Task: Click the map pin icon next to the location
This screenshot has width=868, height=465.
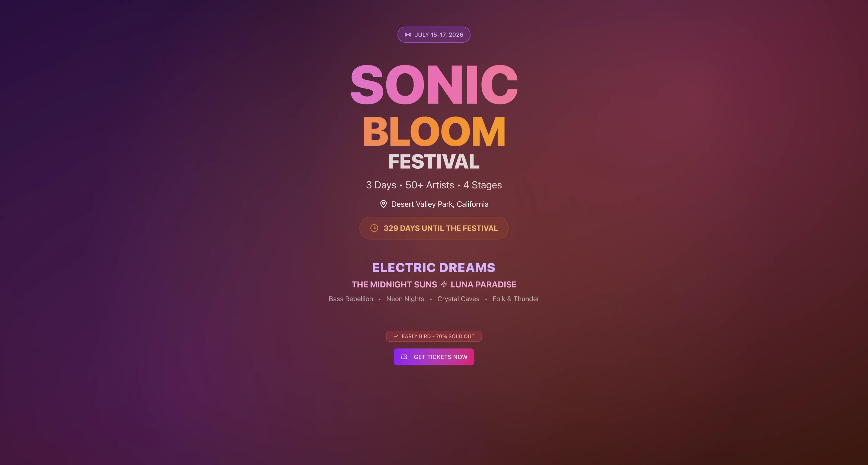Action: coord(383,204)
